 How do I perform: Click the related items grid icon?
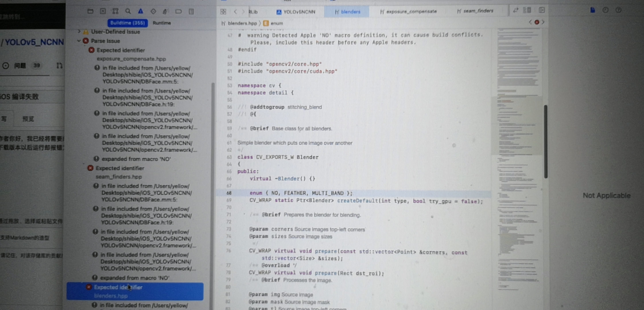[x=223, y=12]
